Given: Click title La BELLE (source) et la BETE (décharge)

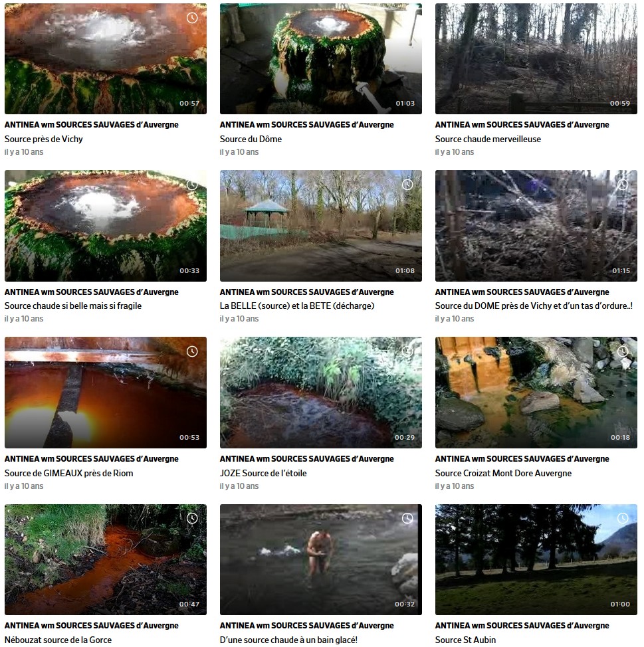Looking at the screenshot, I should 297,306.
